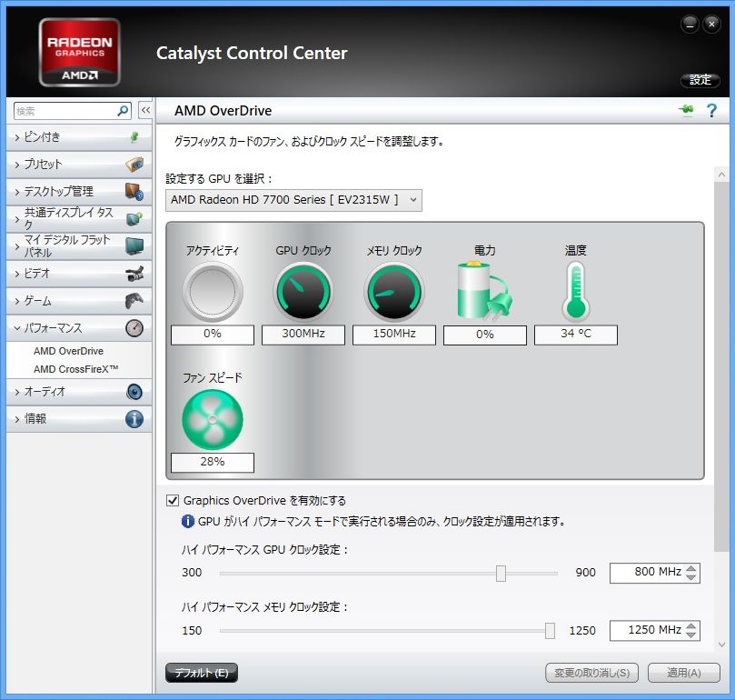Click the ゲーム gamepad icon
Screen dimensions: 735x700
click(134, 301)
